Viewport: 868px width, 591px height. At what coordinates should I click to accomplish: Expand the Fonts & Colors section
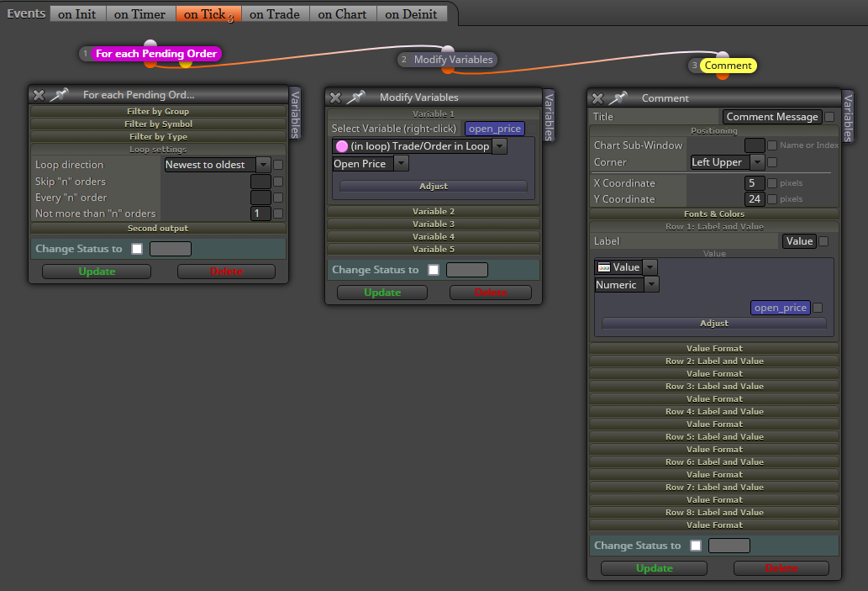tap(714, 214)
